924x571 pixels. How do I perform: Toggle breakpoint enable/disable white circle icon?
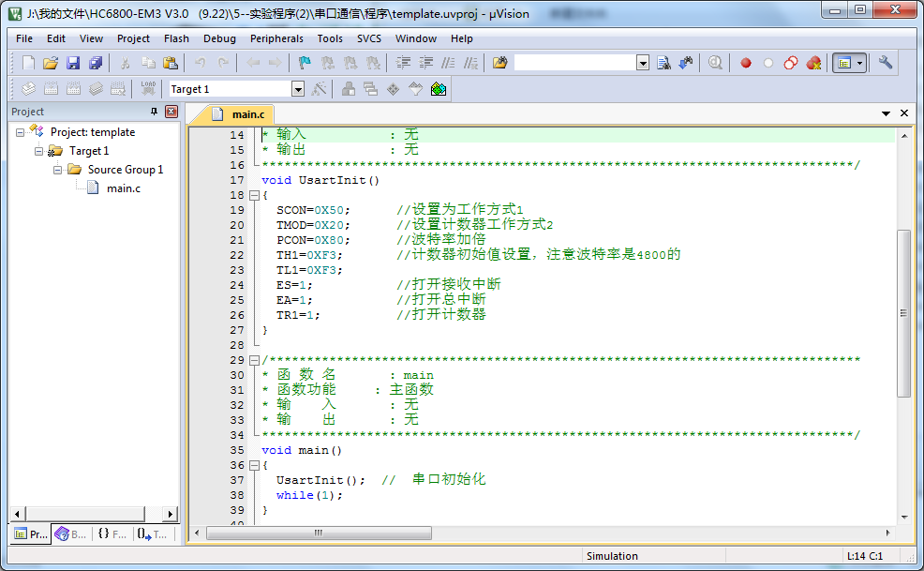click(x=768, y=63)
